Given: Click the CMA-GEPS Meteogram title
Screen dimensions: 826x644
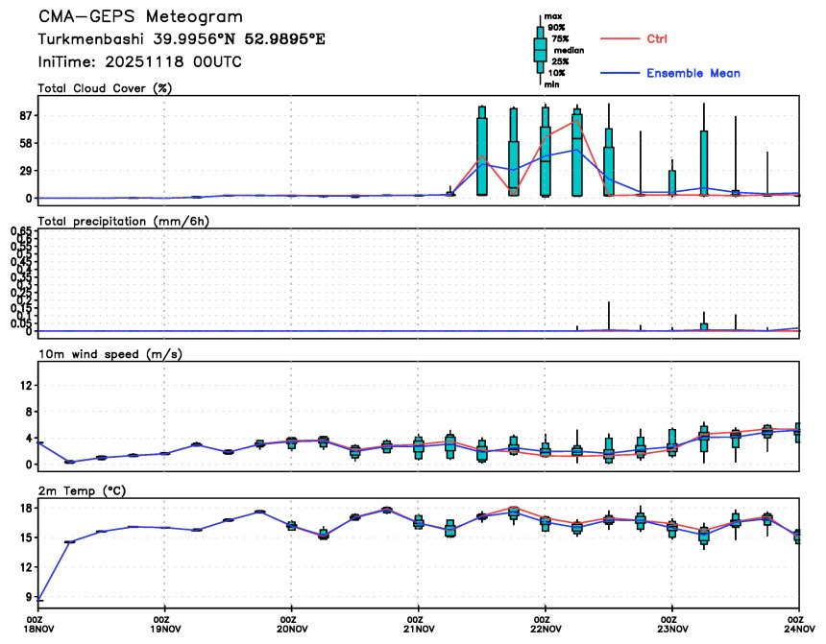Looking at the screenshot, I should (x=140, y=17).
